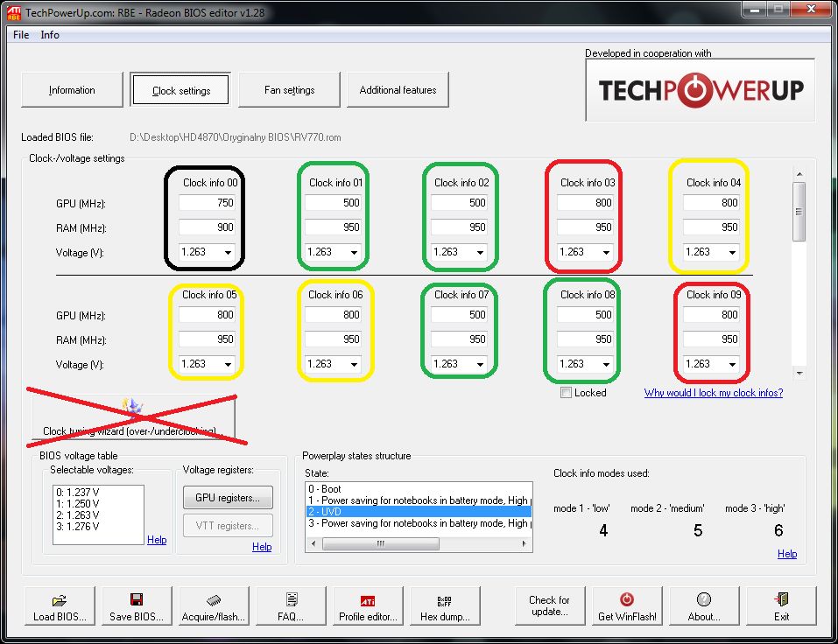The height and width of the screenshot is (644, 838).
Task: Click the Load BIOS folder icon
Action: [x=60, y=599]
